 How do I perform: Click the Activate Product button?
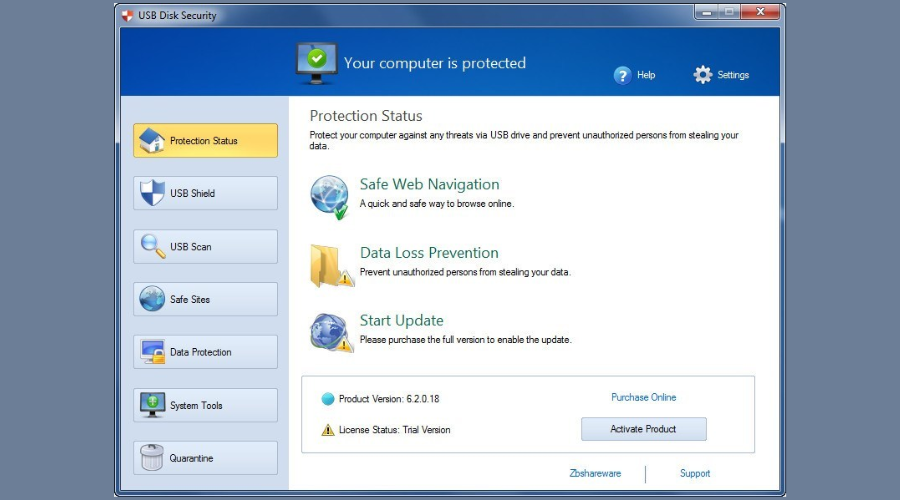(643, 429)
